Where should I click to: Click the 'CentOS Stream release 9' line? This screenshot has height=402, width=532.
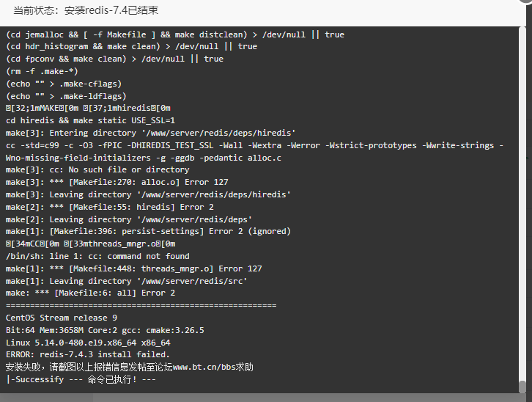[x=62, y=318]
